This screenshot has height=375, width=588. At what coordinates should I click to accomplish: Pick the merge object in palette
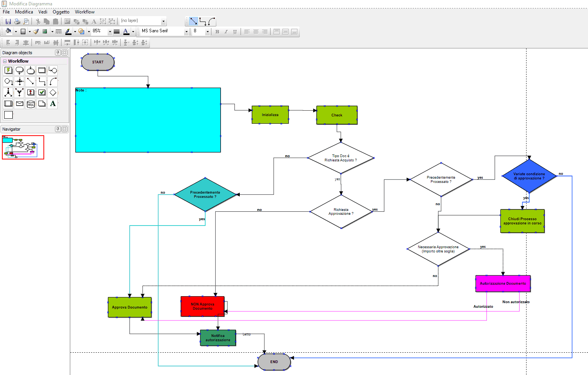[20, 92]
